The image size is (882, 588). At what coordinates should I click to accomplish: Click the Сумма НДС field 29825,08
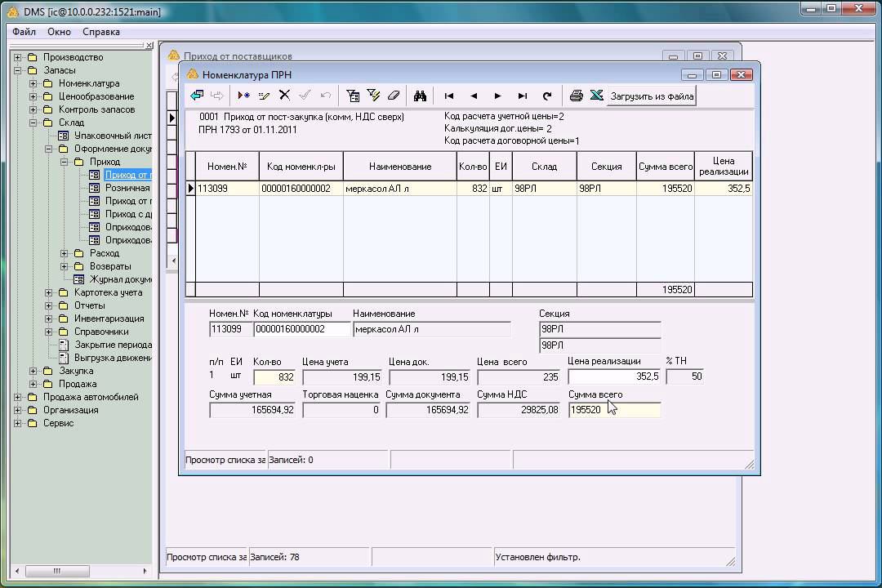pos(519,410)
